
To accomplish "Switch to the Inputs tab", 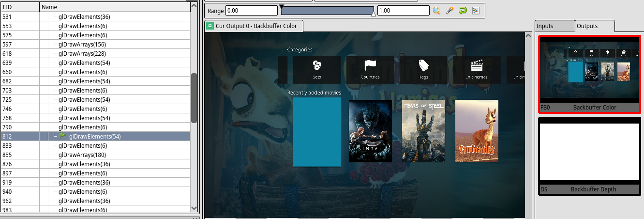I will tap(554, 26).
